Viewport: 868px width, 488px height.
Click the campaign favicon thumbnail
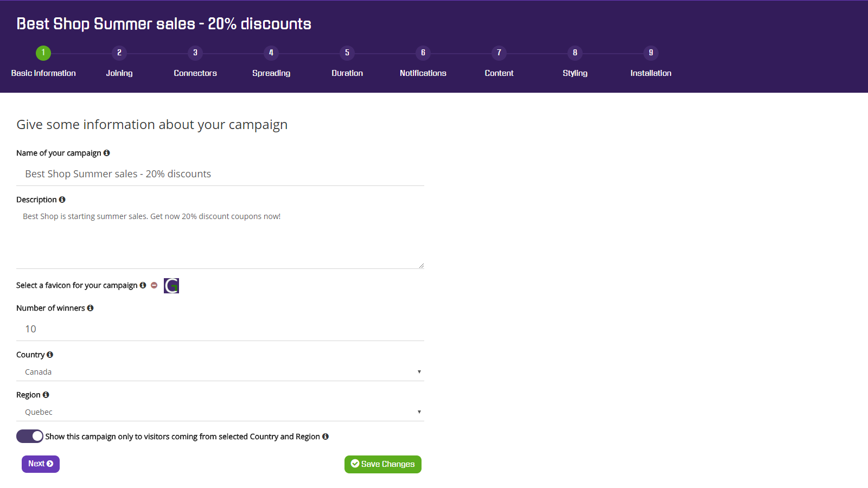[171, 286]
